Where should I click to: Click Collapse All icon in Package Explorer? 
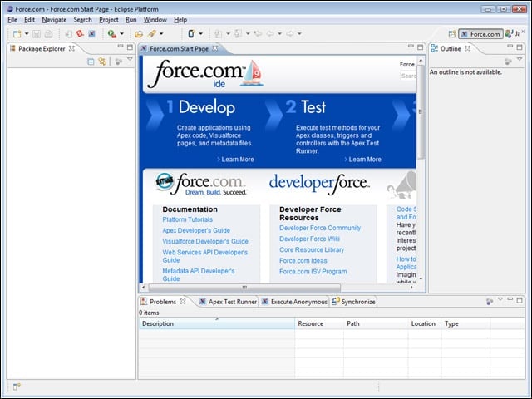point(91,62)
